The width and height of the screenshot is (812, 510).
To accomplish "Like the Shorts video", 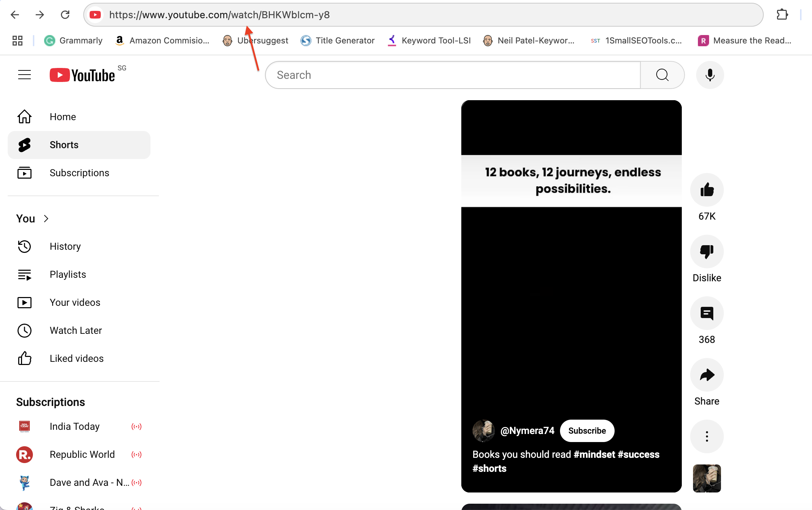I will coord(707,189).
